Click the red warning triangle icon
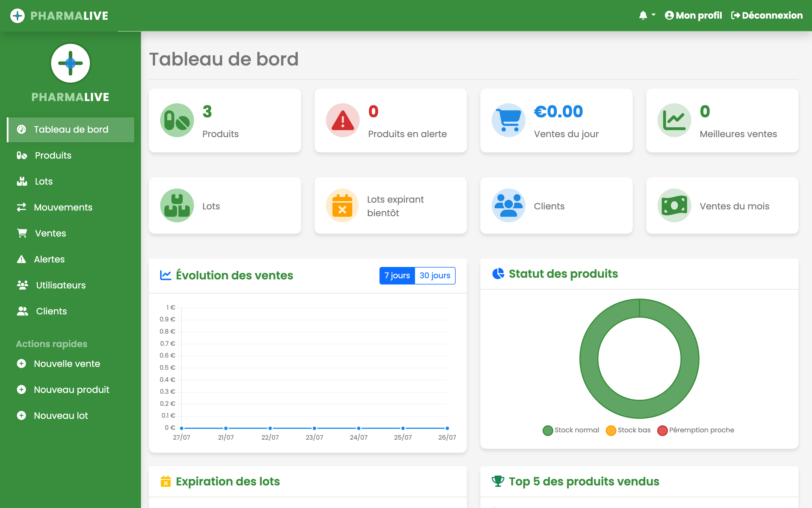Image resolution: width=812 pixels, height=508 pixels. pos(343,120)
